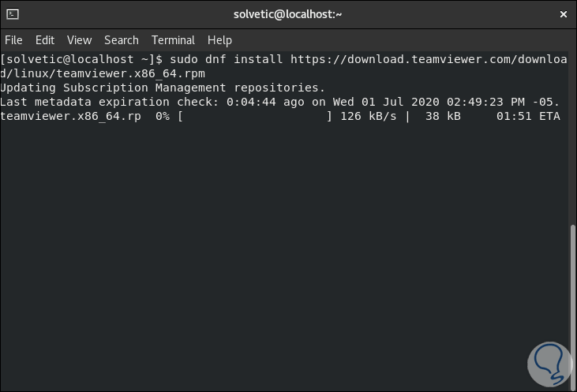The height and width of the screenshot is (392, 577).
Task: Open the Search menu
Action: pyautogui.click(x=122, y=40)
